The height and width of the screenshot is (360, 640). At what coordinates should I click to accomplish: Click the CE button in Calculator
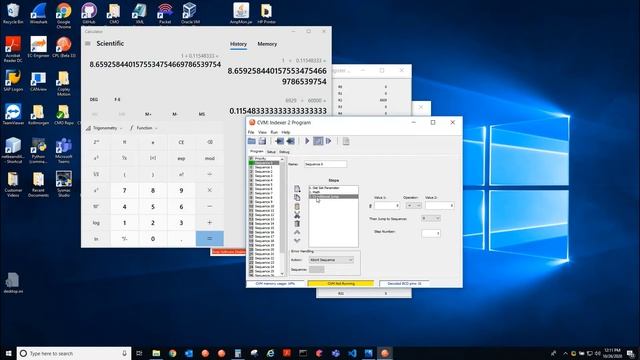point(181,142)
